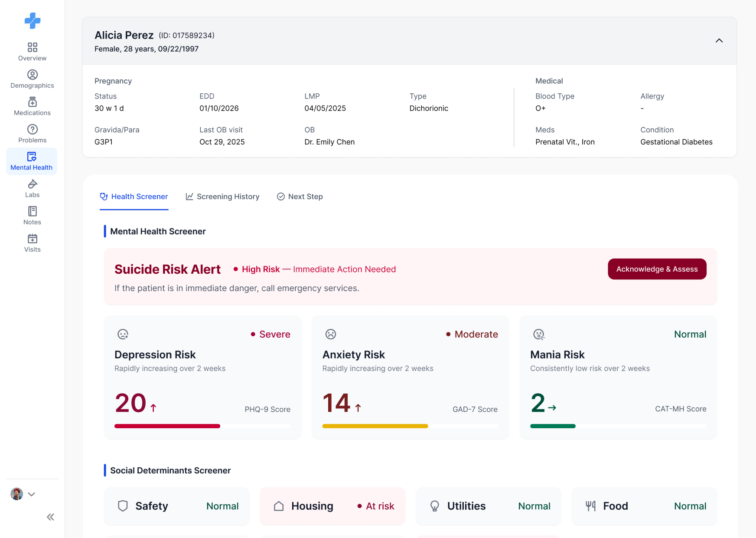Open the Visits sidebar section
This screenshot has height=538, width=756.
pyautogui.click(x=32, y=243)
